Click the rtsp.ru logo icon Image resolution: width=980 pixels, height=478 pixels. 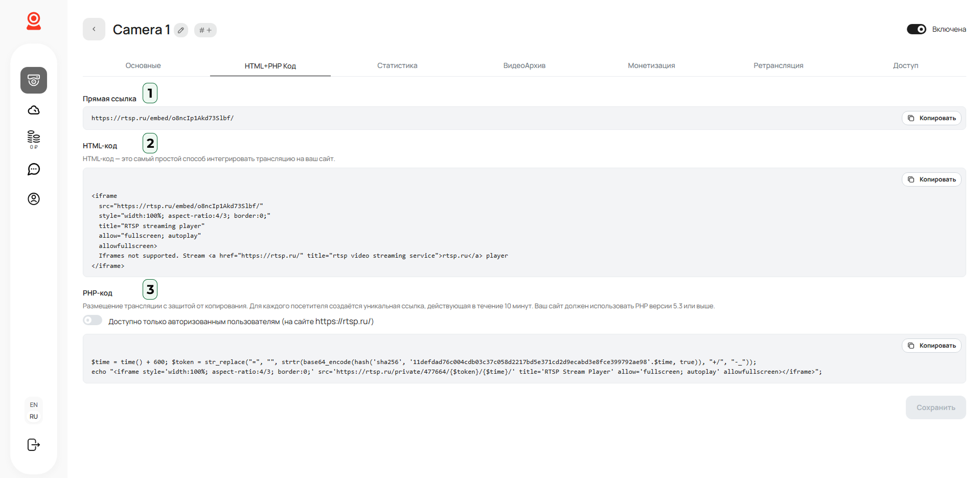[x=34, y=21]
